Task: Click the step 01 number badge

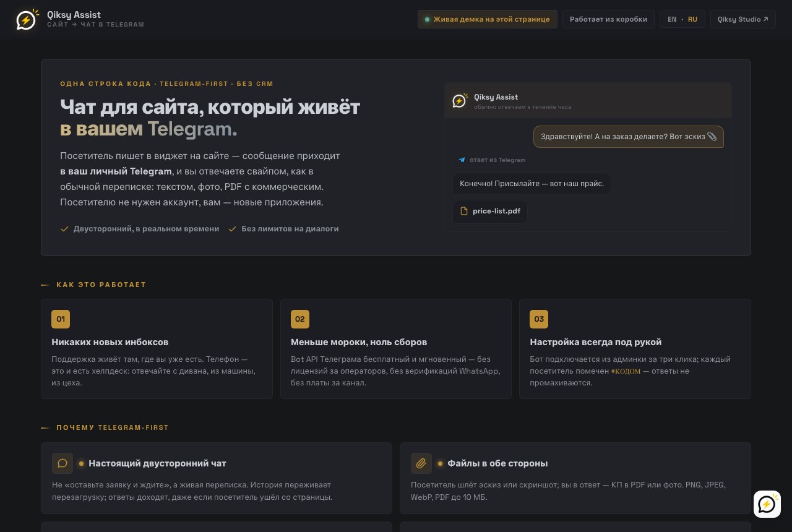Action: [61, 319]
